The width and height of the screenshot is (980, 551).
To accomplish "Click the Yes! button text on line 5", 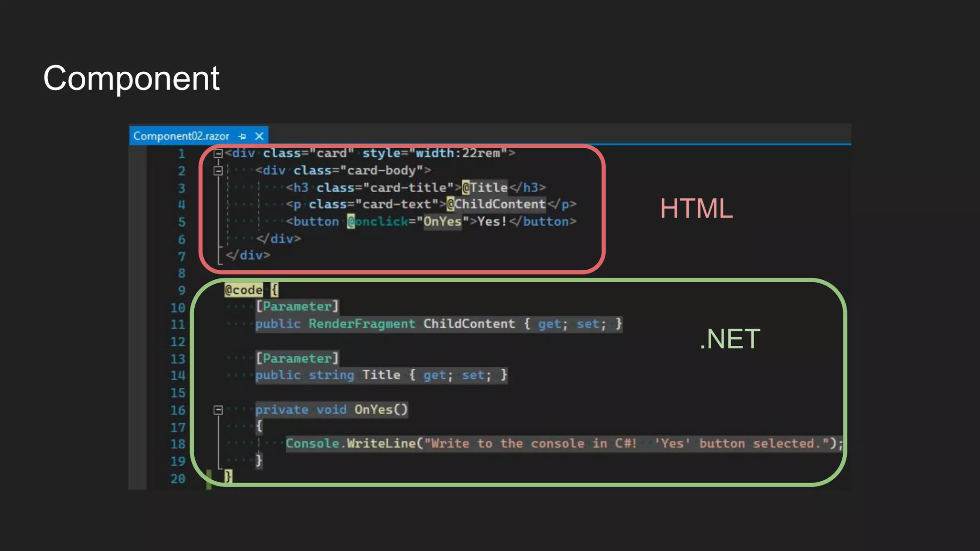I will coord(492,221).
